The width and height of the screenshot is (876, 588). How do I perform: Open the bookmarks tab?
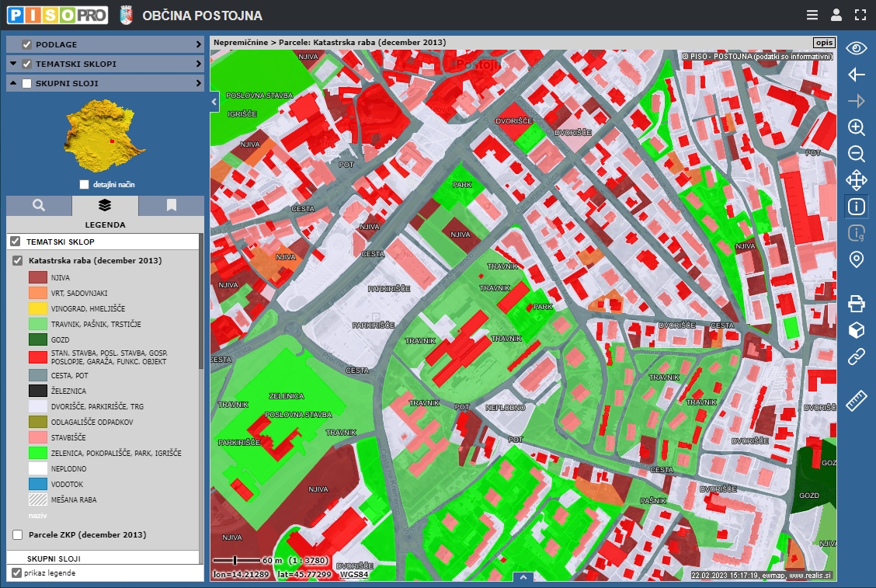coord(171,206)
